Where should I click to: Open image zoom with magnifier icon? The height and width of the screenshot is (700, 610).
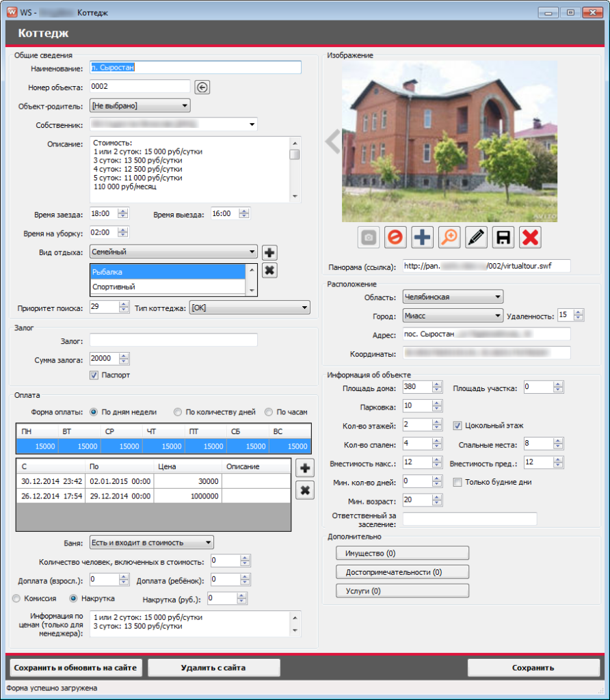[x=449, y=237]
